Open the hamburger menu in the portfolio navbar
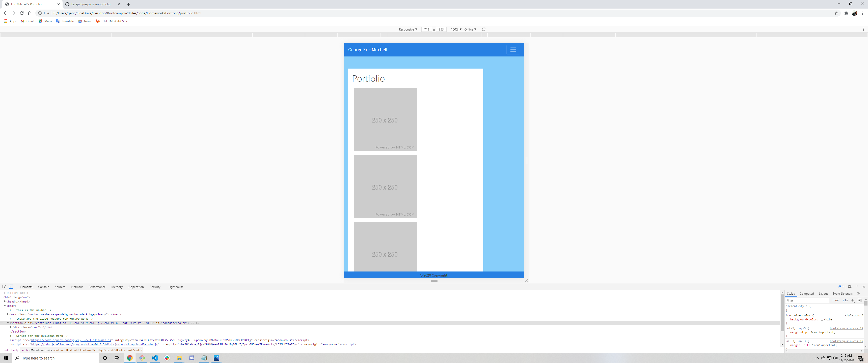This screenshot has height=363, width=868. point(513,49)
